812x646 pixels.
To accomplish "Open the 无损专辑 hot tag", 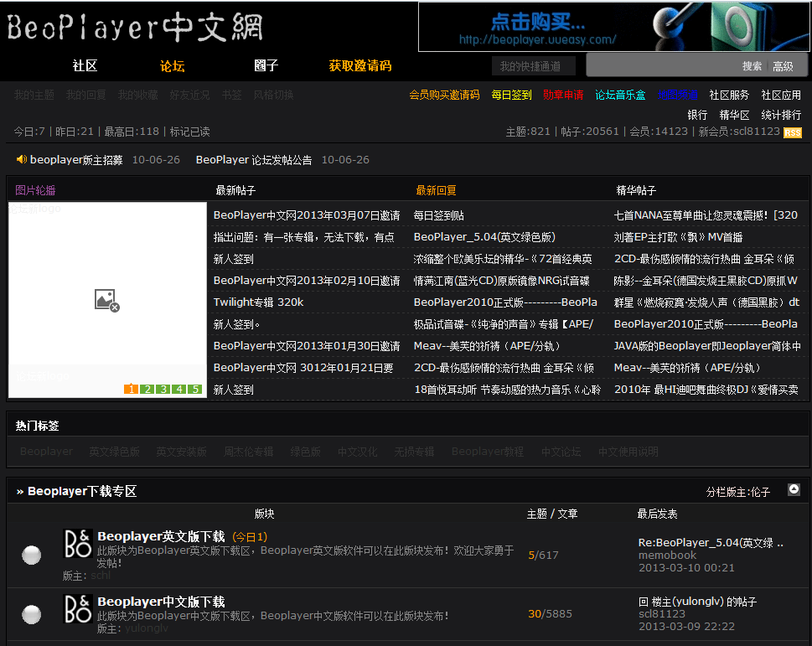I will point(414,452).
